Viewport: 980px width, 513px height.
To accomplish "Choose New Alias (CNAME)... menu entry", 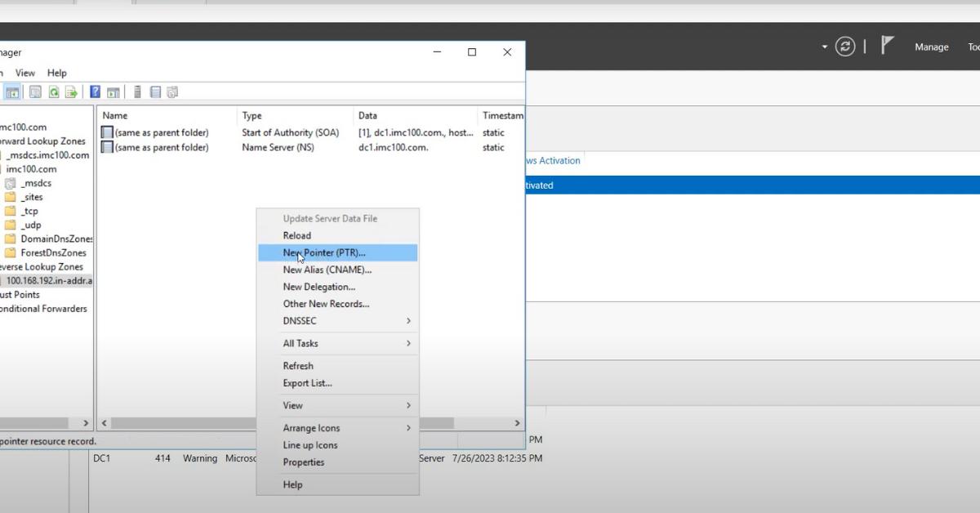I will 338,270.
